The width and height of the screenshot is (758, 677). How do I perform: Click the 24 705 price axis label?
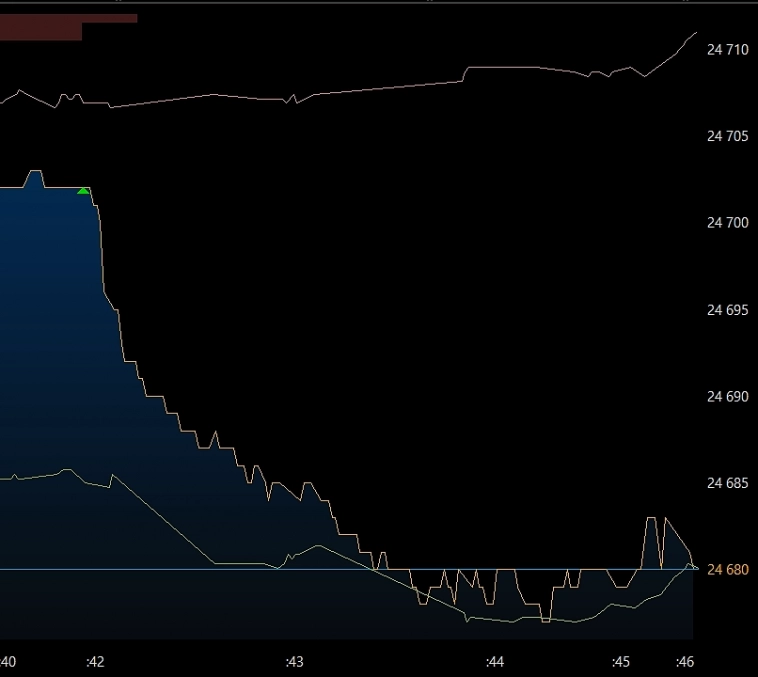coord(727,136)
